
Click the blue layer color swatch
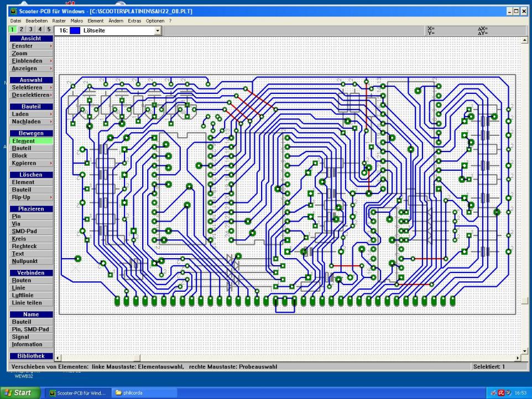75,31
